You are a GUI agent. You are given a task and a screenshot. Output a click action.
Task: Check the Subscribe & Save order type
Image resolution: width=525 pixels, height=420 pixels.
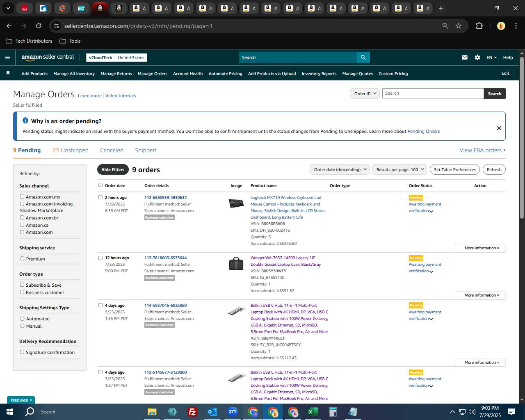coord(22,285)
